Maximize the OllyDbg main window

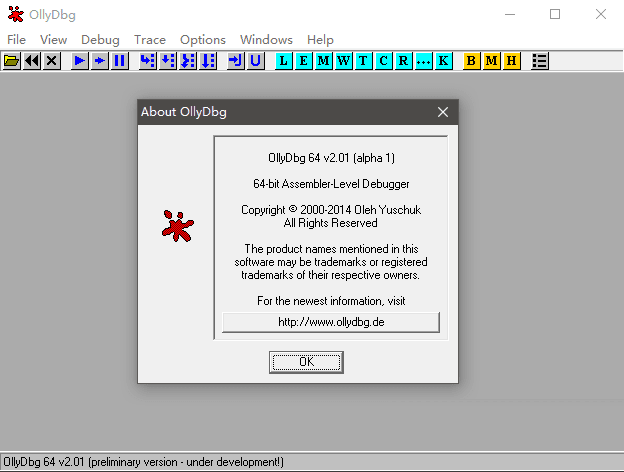tap(555, 15)
